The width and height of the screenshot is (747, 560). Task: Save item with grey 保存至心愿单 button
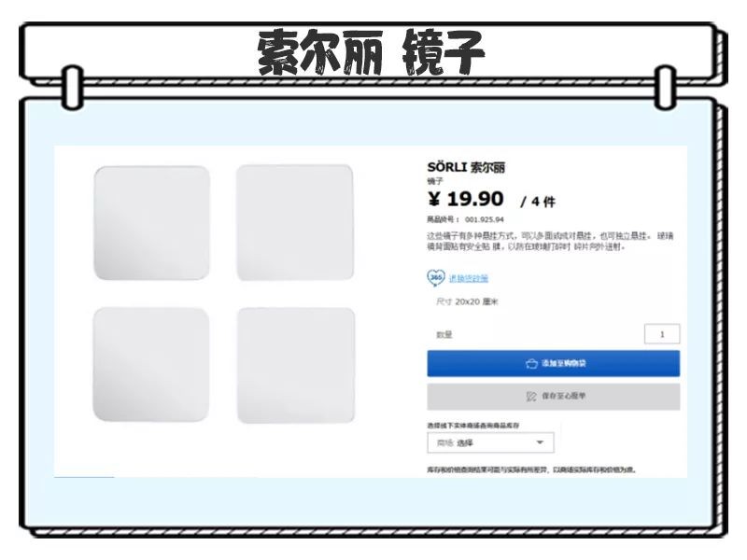point(553,396)
